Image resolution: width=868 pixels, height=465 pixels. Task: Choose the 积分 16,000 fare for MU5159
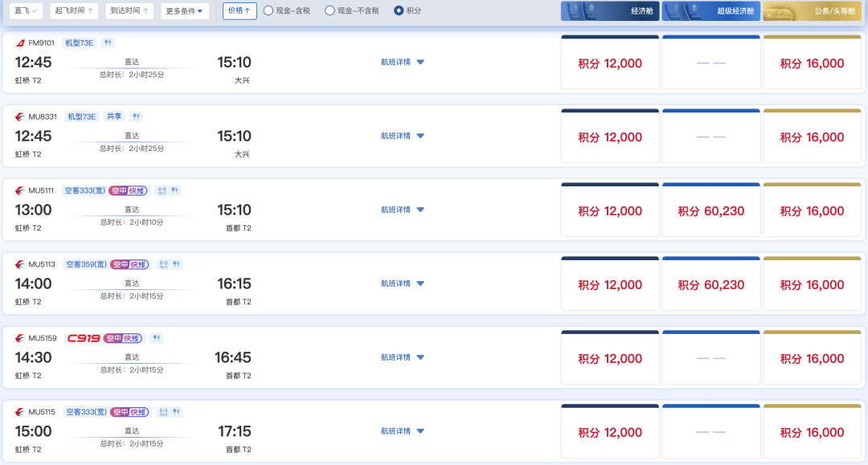[812, 359]
